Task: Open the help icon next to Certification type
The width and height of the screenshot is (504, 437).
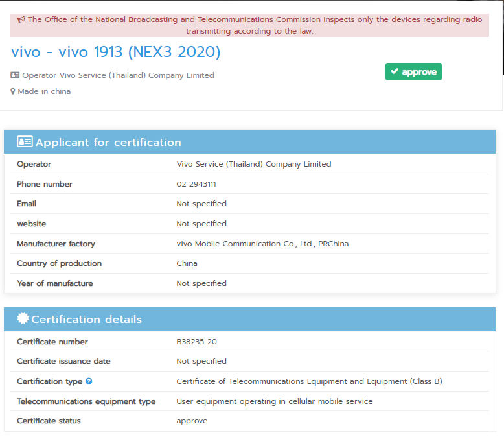Action: tap(89, 381)
